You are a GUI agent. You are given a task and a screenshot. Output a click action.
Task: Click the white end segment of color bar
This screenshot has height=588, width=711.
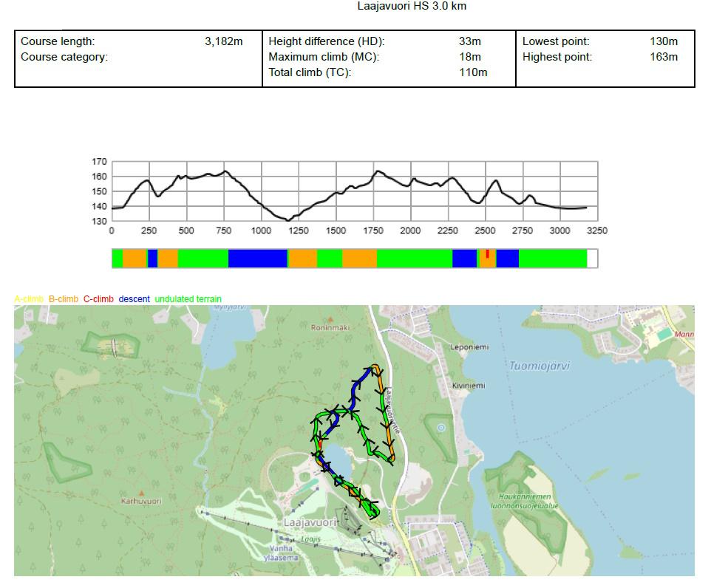coord(592,259)
